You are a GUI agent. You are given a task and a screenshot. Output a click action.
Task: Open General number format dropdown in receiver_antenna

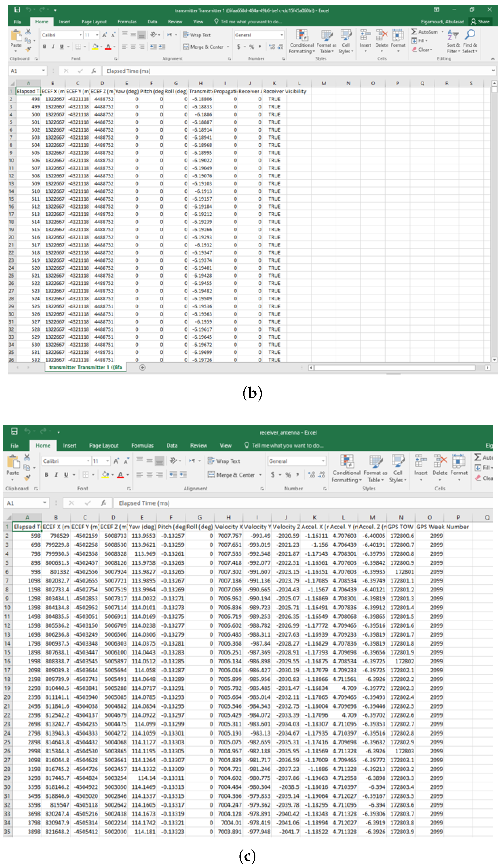(x=323, y=461)
